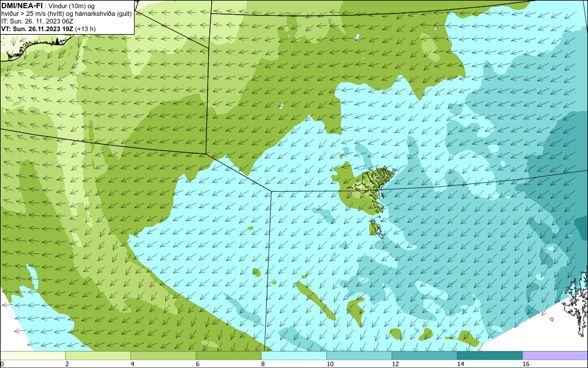
Task: Click the "VT: Sun. 26.11.2023 19Z" valid time
Action: point(38,29)
